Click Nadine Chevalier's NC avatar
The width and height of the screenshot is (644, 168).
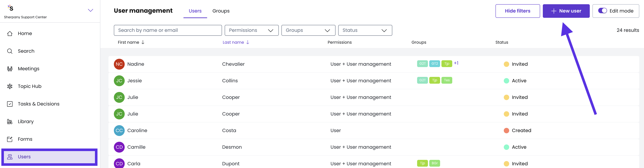click(x=119, y=64)
